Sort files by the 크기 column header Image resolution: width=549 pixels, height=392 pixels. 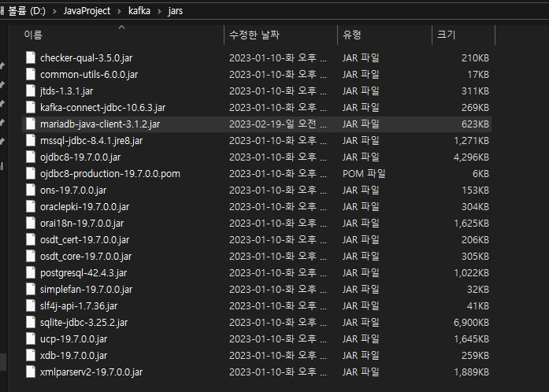[446, 35]
